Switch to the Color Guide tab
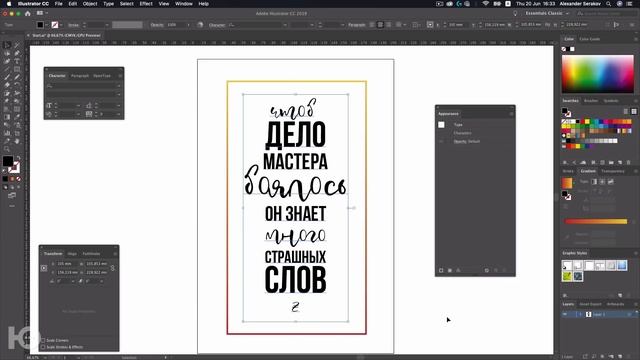Image resolution: width=640 pixels, height=360 pixels. pos(589,39)
